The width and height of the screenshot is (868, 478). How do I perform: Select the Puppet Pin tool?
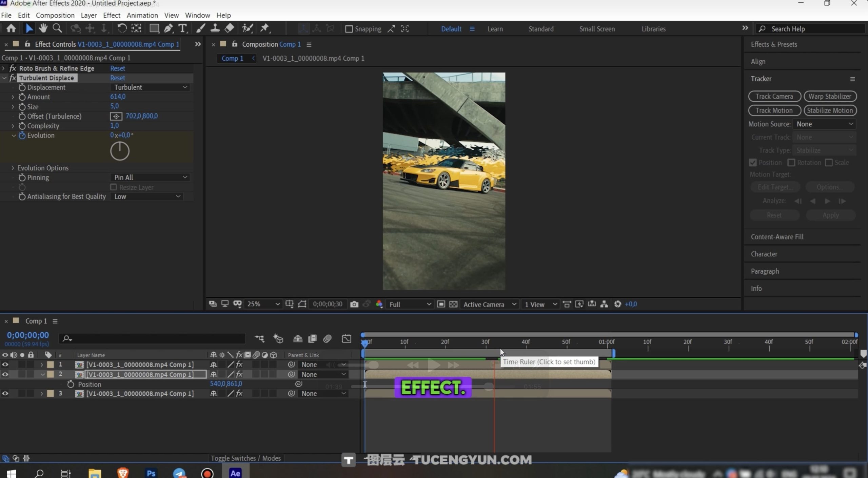coord(264,28)
